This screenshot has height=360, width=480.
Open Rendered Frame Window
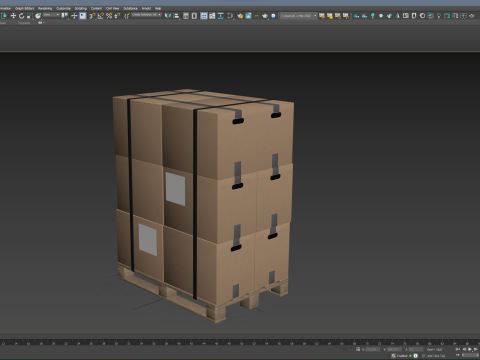click(248, 16)
